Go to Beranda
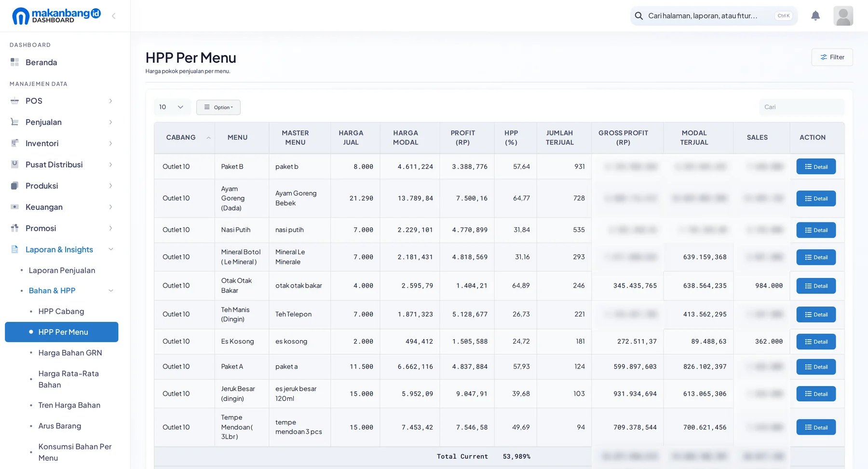This screenshot has height=469, width=868. [41, 62]
